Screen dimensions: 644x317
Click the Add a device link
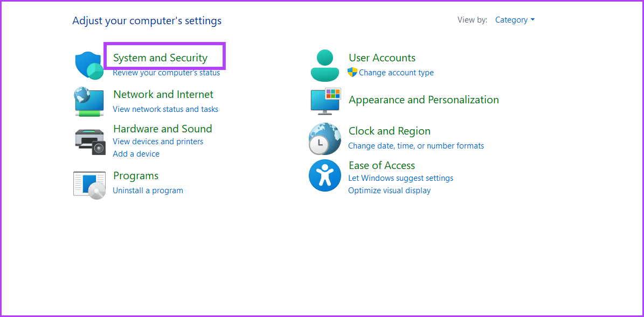(136, 154)
